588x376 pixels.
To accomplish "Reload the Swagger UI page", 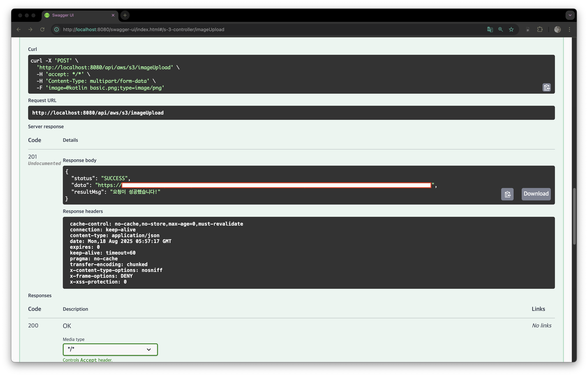I will tap(42, 30).
